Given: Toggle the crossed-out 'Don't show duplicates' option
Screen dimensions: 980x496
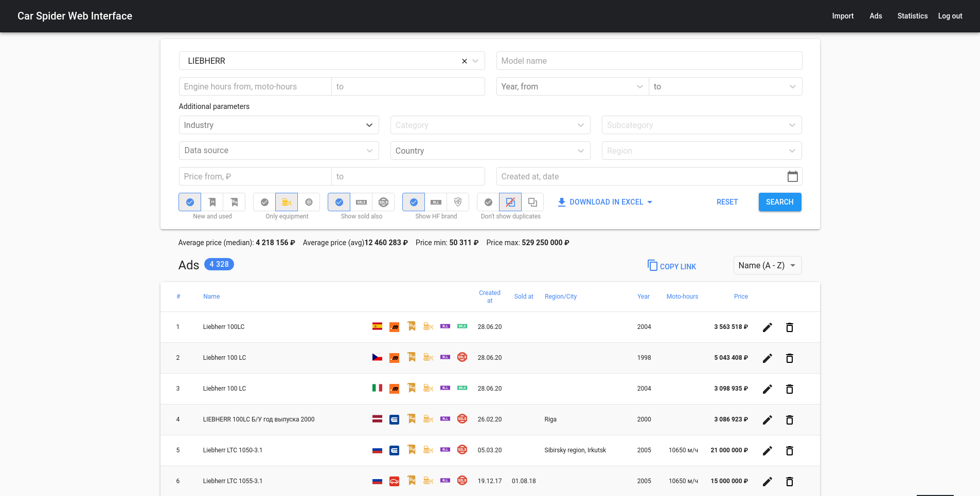Looking at the screenshot, I should (510, 202).
